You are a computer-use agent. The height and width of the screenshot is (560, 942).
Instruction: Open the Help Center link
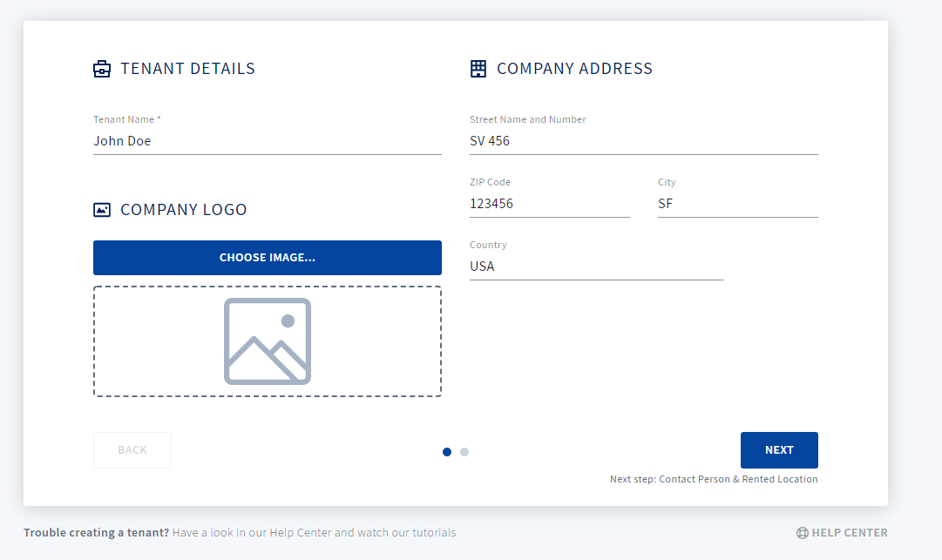pos(842,533)
